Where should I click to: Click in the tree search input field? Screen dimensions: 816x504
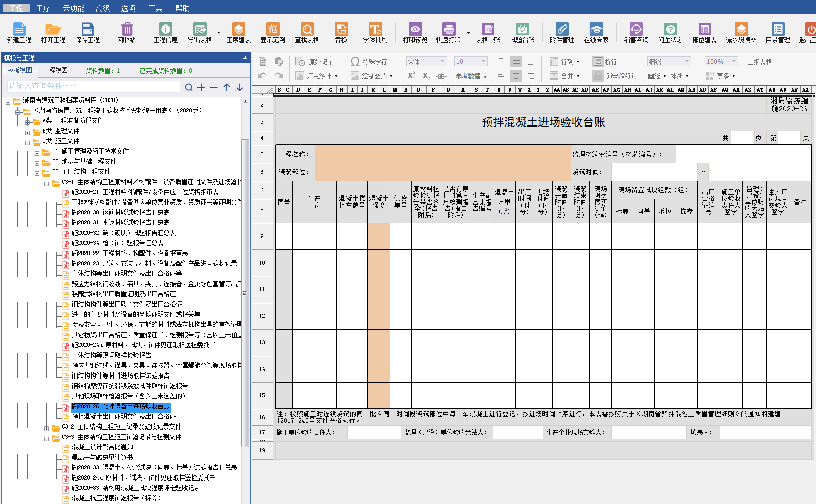pyautogui.click(x=93, y=86)
